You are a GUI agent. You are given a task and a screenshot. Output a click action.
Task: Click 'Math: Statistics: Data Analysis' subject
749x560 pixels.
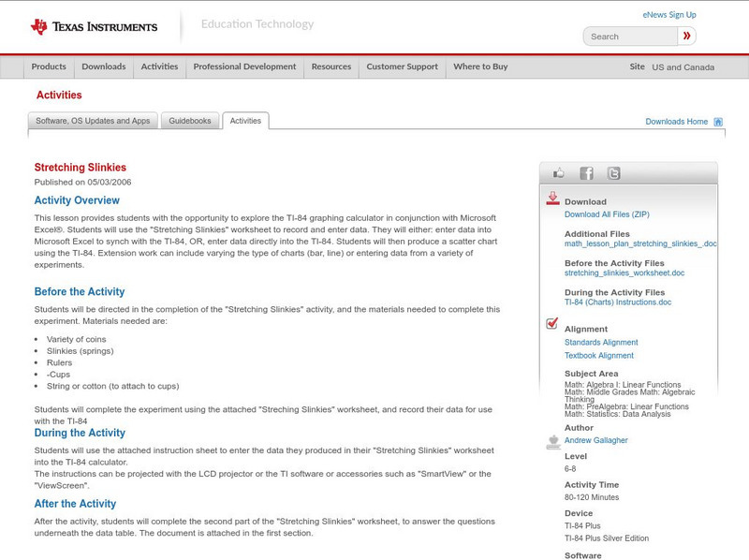click(x=618, y=414)
